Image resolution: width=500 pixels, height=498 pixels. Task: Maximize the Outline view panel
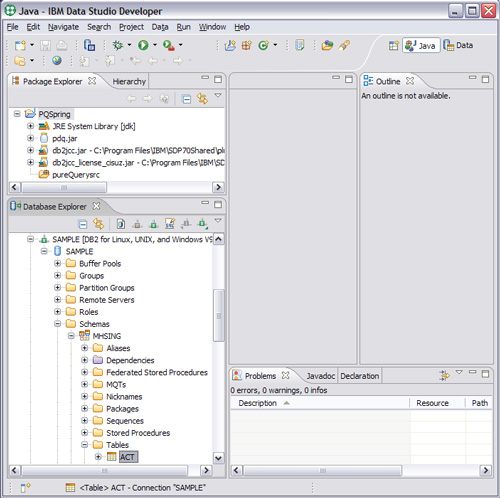pos(486,79)
